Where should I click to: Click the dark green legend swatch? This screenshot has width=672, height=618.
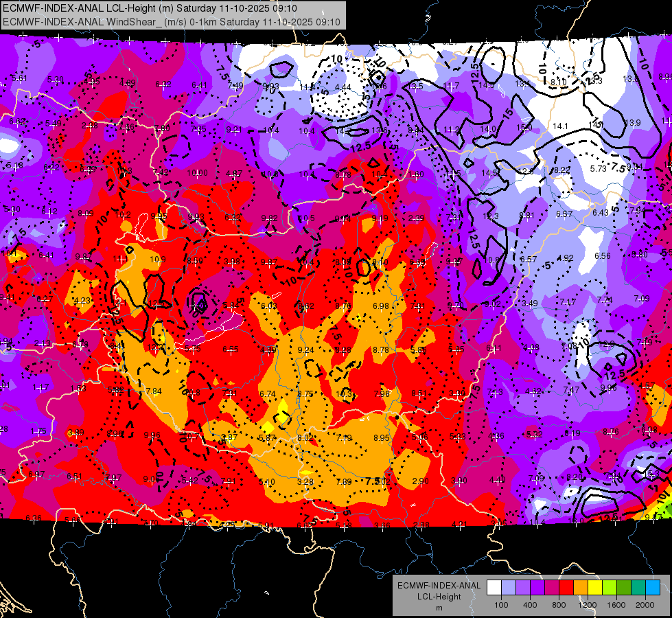pyautogui.click(x=624, y=588)
